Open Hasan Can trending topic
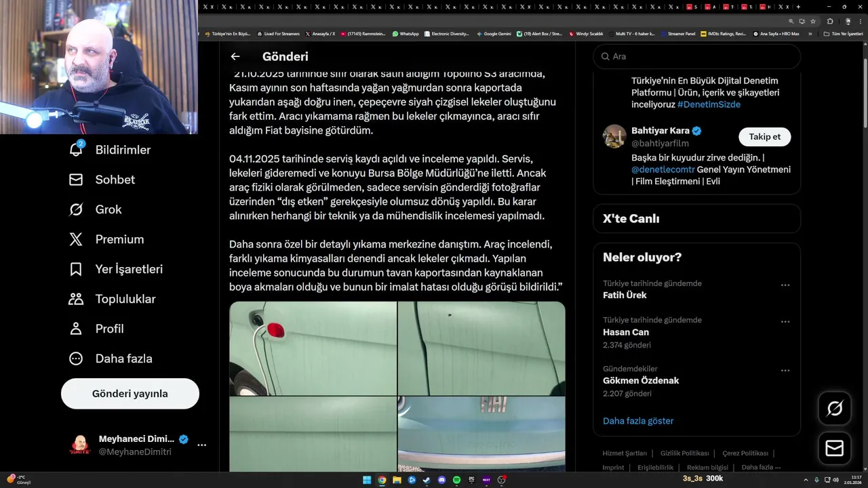 pyautogui.click(x=626, y=332)
